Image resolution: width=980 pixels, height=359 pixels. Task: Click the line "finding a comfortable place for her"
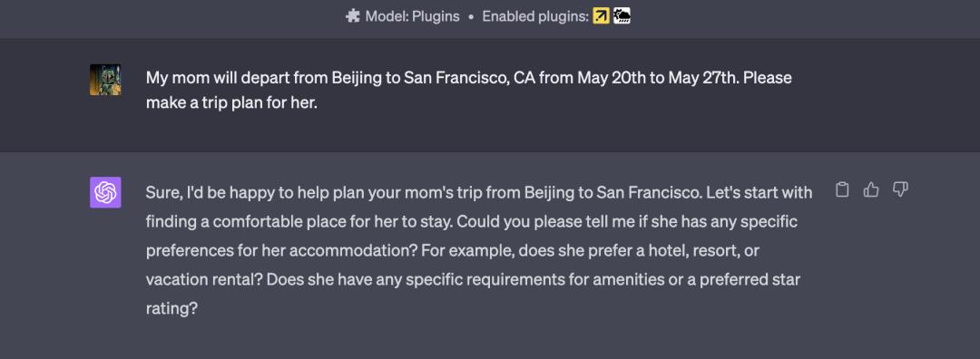pyautogui.click(x=471, y=221)
